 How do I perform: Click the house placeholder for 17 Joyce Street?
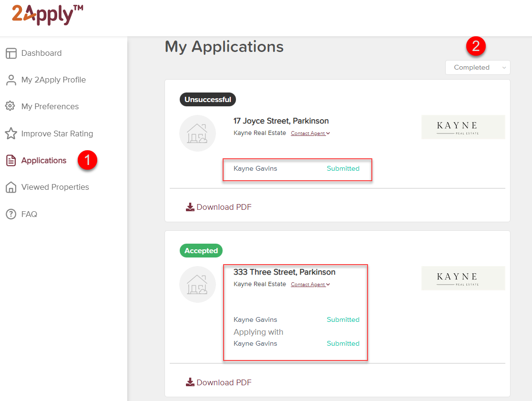(x=197, y=134)
